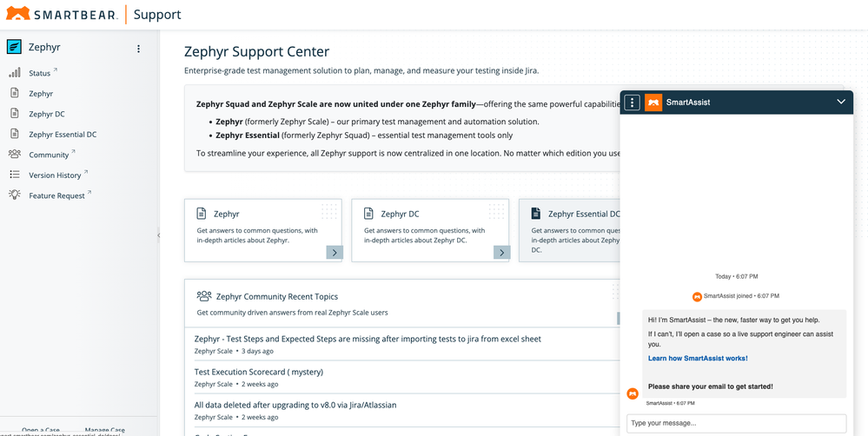Click the Zephyr product logo icon
This screenshot has width=868, height=436.
(x=15, y=48)
